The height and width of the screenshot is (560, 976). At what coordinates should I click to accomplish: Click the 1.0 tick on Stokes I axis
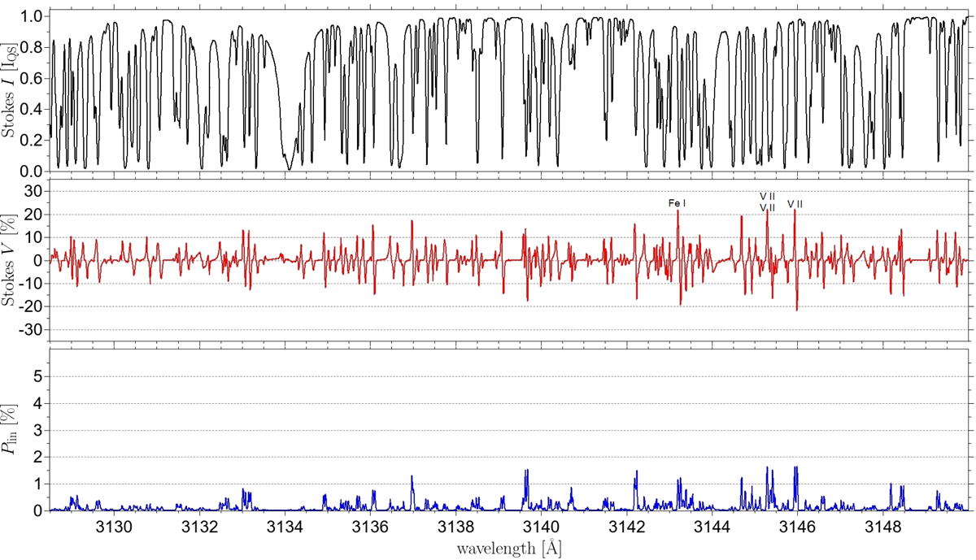click(33, 15)
